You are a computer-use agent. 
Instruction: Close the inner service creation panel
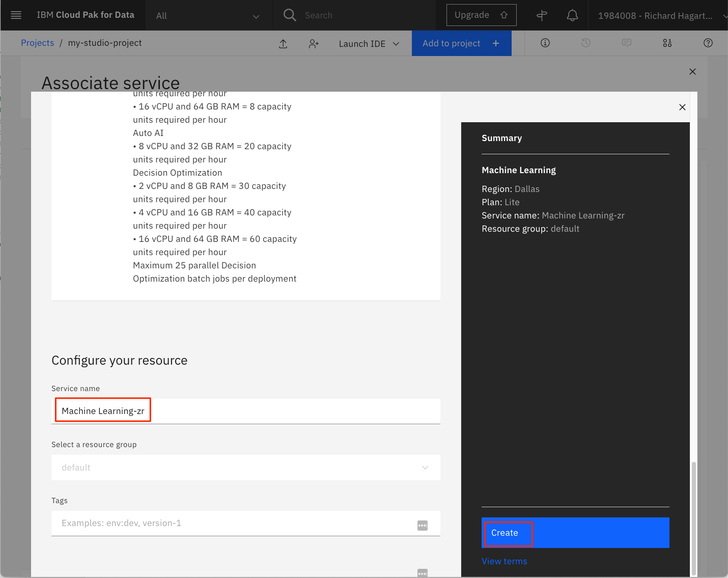(x=683, y=107)
